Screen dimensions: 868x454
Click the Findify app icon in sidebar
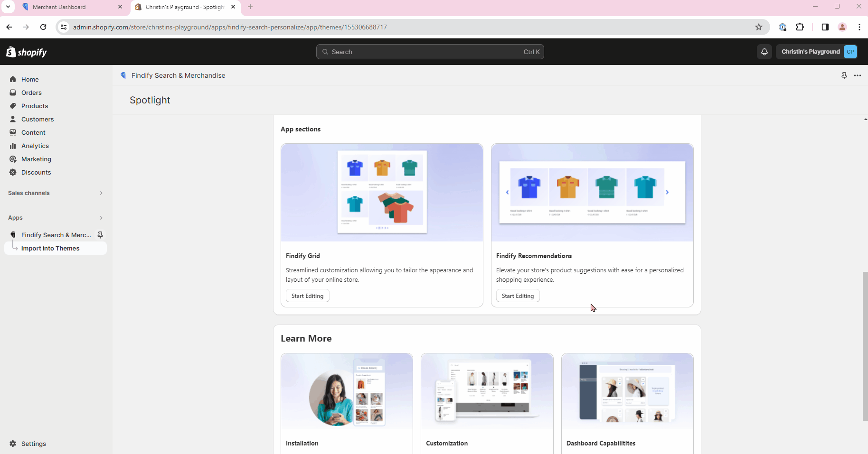[13, 235]
